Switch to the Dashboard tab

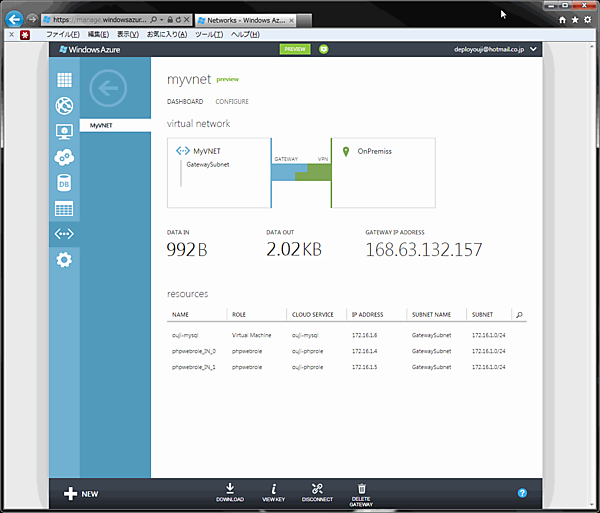[185, 102]
